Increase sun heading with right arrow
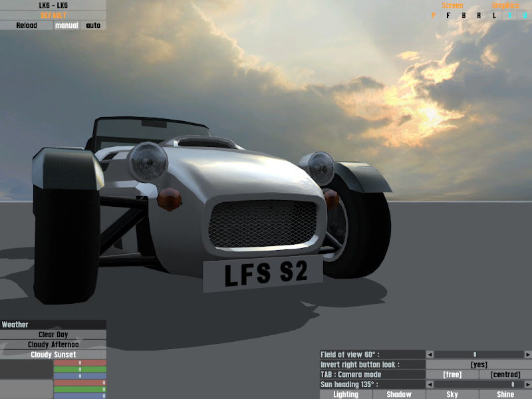Image resolution: width=532 pixels, height=399 pixels. point(528,384)
